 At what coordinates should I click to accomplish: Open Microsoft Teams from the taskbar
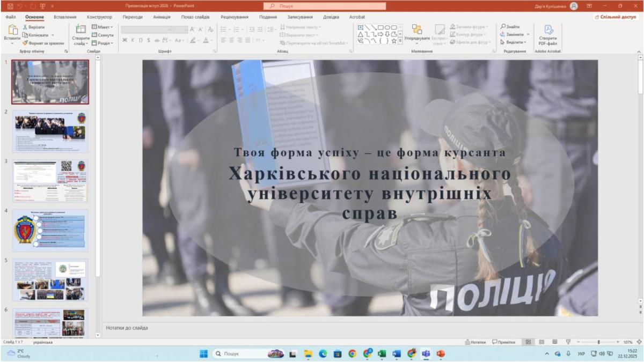[426, 354]
